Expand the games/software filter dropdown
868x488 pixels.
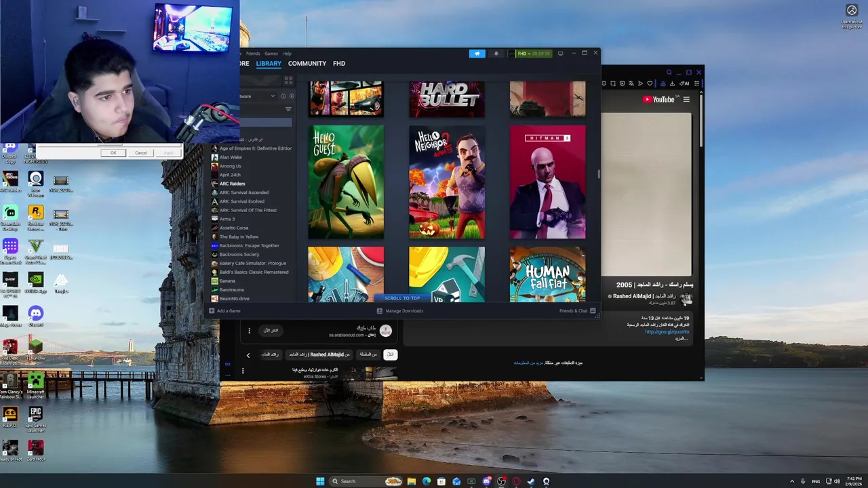point(273,96)
